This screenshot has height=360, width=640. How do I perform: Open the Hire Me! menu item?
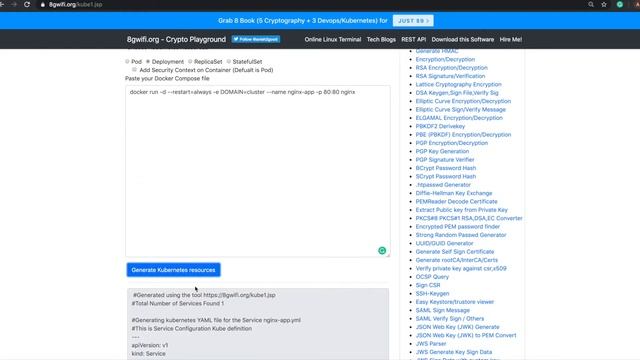point(511,40)
